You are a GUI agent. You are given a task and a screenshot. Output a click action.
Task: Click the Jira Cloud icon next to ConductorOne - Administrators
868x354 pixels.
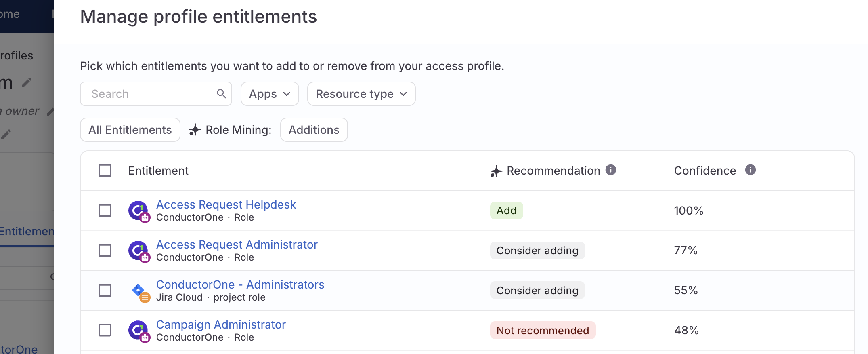[139, 290]
